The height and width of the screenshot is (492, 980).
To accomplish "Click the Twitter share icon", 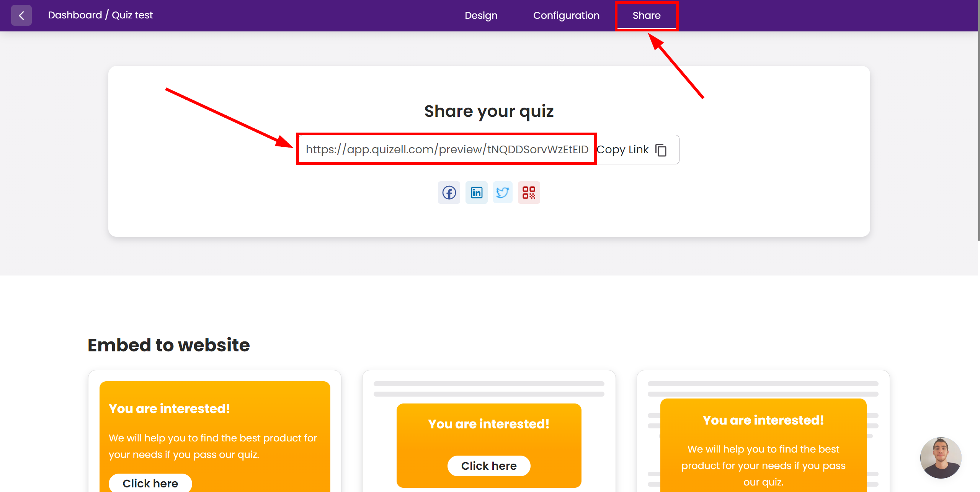I will [x=502, y=192].
